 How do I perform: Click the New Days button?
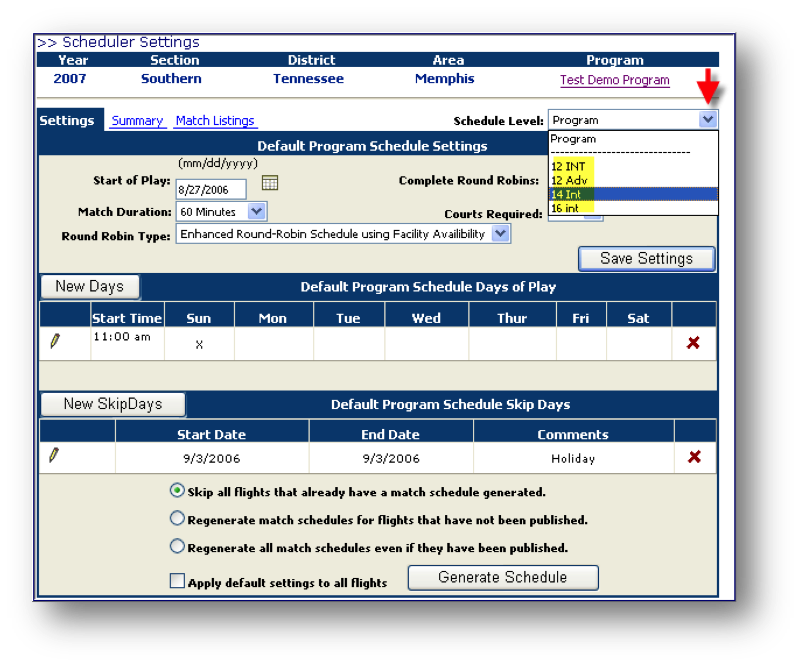pos(89,286)
